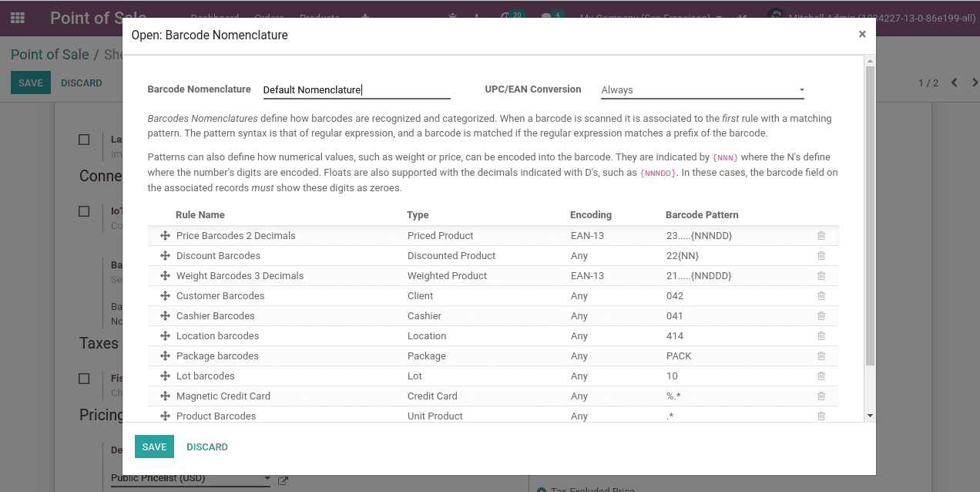980x492 pixels.
Task: Delete the Location barcodes rule
Action: pyautogui.click(x=821, y=336)
